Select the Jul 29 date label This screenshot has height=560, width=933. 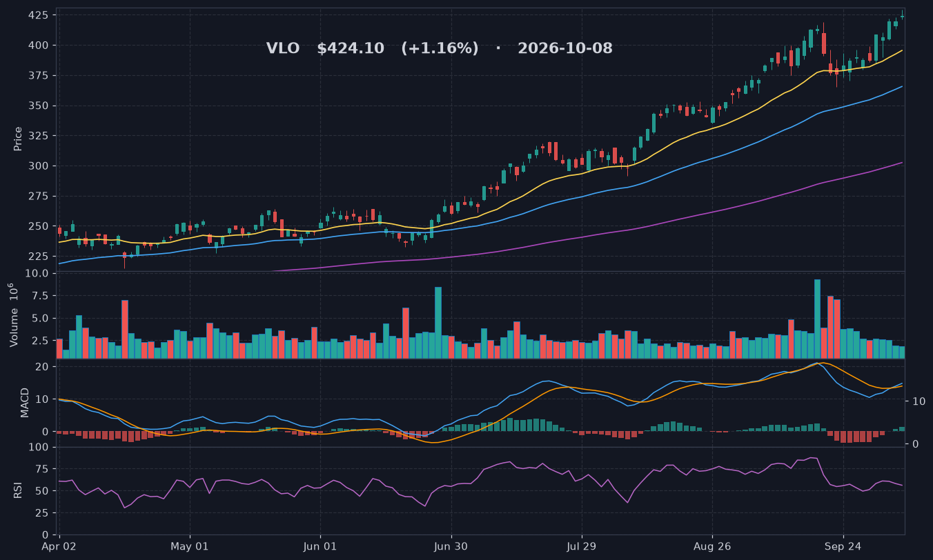pos(582,547)
